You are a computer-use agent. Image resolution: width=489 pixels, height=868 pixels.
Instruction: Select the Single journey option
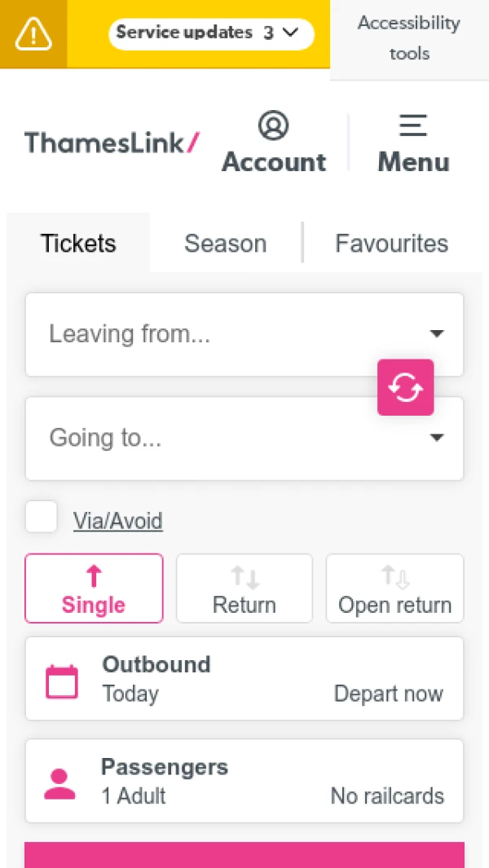[94, 588]
